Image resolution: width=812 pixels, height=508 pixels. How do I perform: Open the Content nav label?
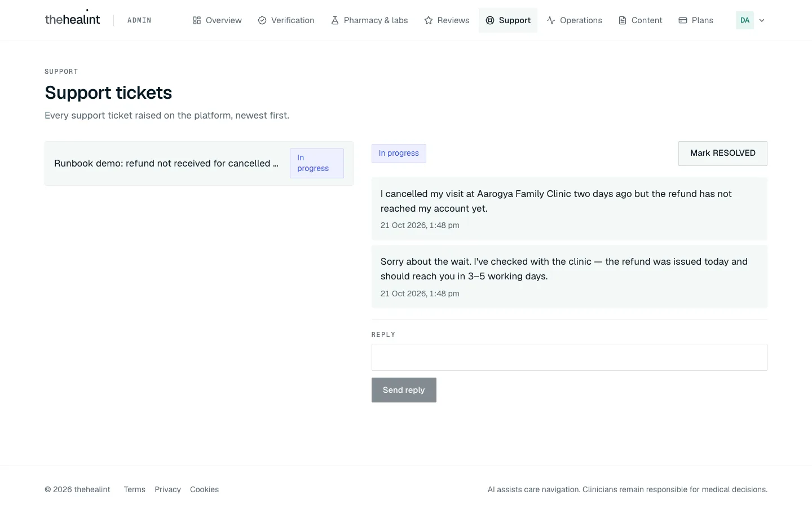pos(647,20)
